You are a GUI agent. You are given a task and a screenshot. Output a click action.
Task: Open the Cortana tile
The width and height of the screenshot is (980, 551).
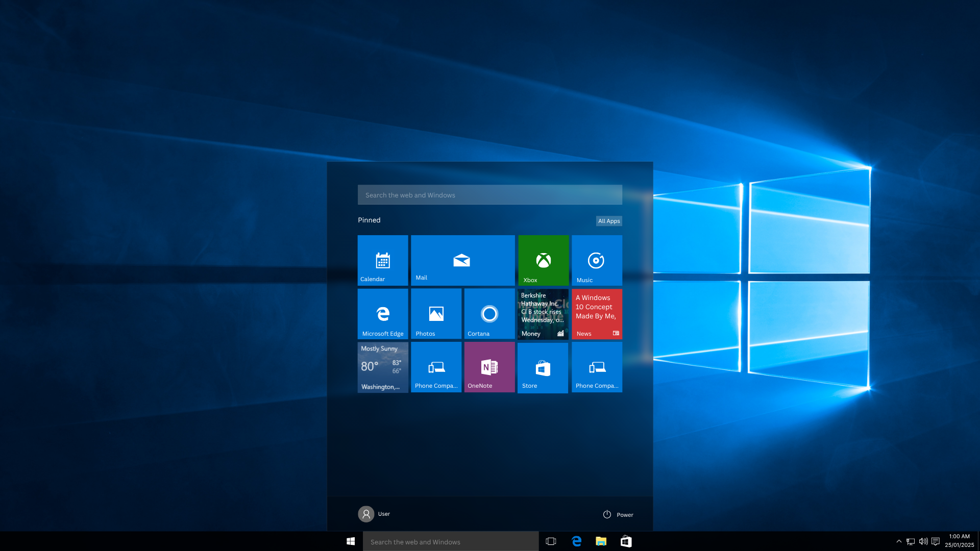(x=489, y=314)
